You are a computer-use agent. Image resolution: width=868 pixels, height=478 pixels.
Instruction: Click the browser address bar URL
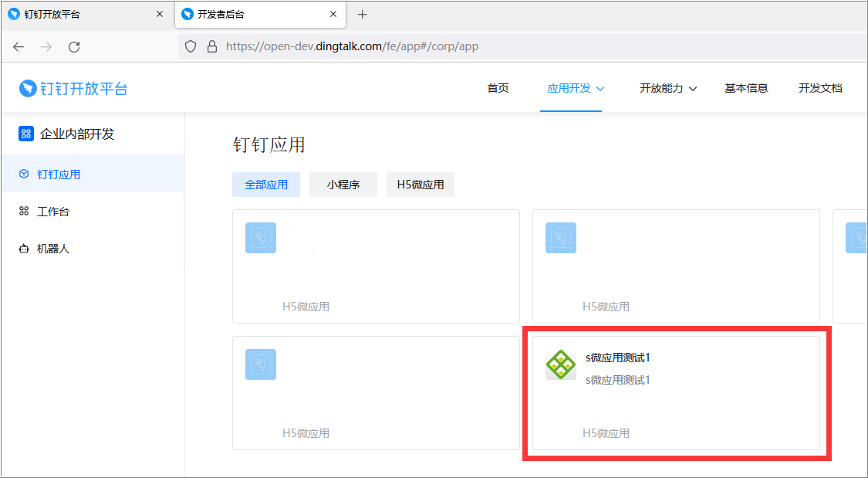[352, 46]
